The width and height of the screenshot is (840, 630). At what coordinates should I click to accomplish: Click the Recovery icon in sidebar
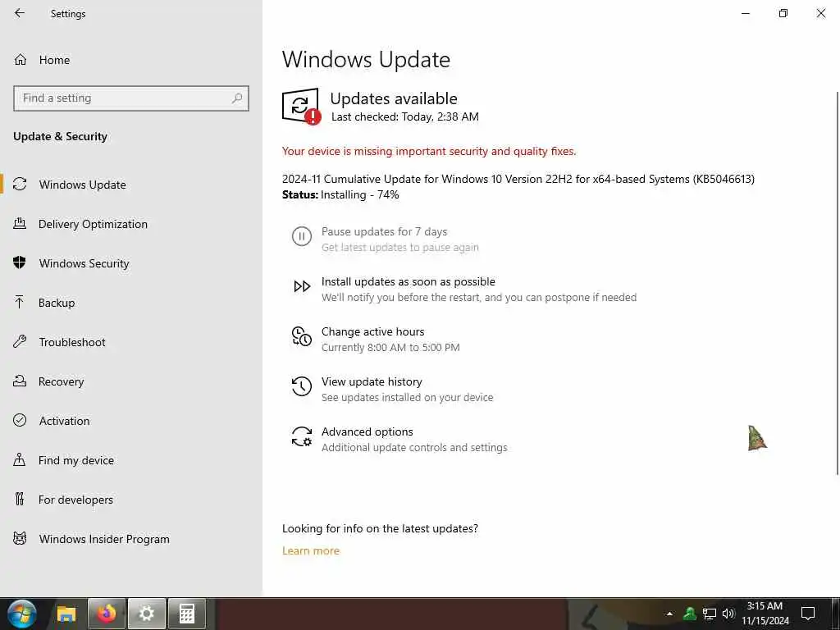coord(20,381)
